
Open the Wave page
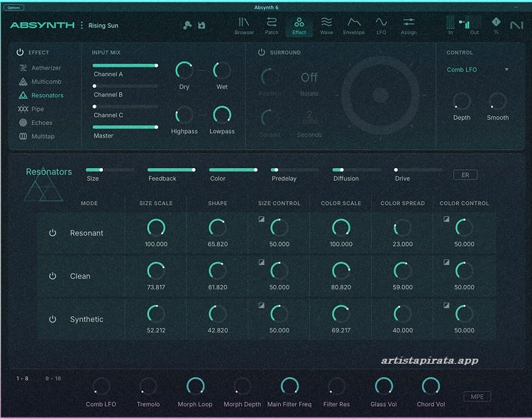tap(326, 26)
